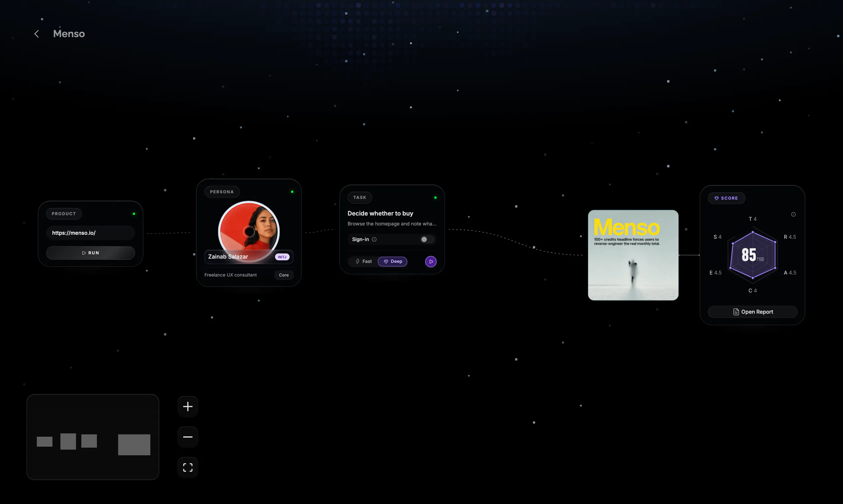The width and height of the screenshot is (843, 504).
Task: Click the 85/100 score value
Action: [x=753, y=255]
